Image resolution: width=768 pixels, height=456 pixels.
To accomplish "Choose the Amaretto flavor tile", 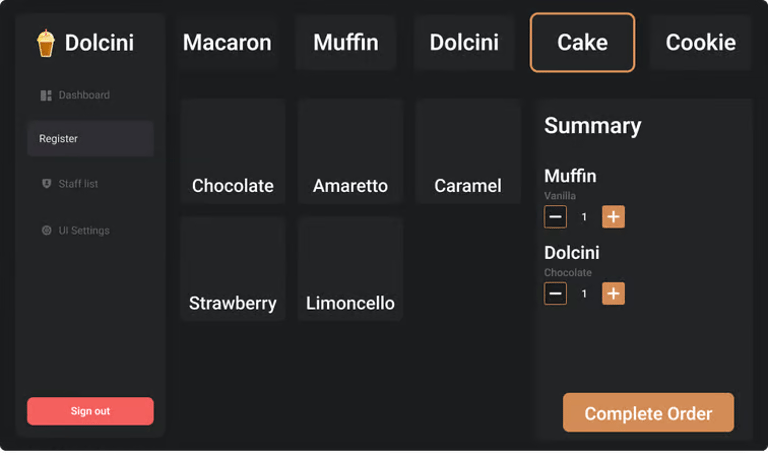I will (x=350, y=151).
